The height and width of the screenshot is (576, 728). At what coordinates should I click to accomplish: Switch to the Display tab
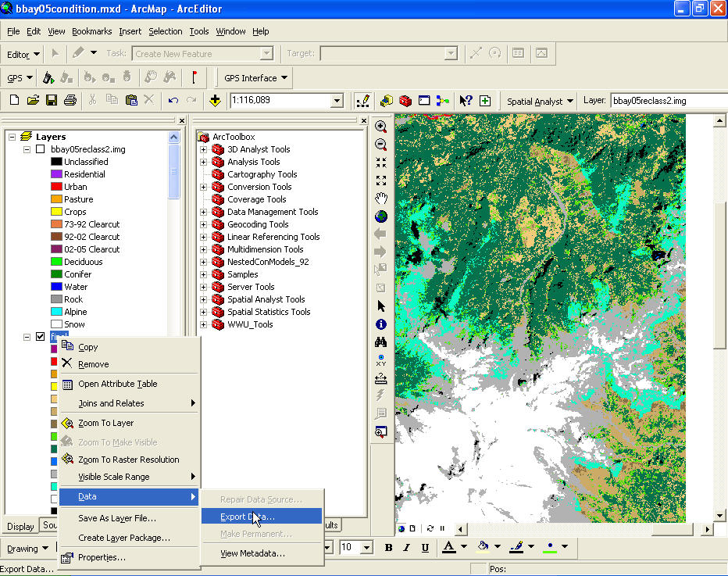click(x=20, y=526)
